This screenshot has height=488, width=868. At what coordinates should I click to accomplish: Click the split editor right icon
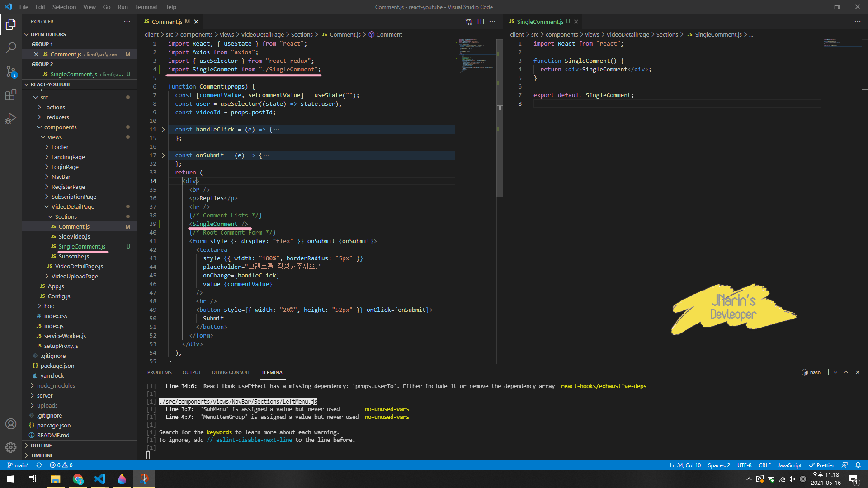pos(481,22)
